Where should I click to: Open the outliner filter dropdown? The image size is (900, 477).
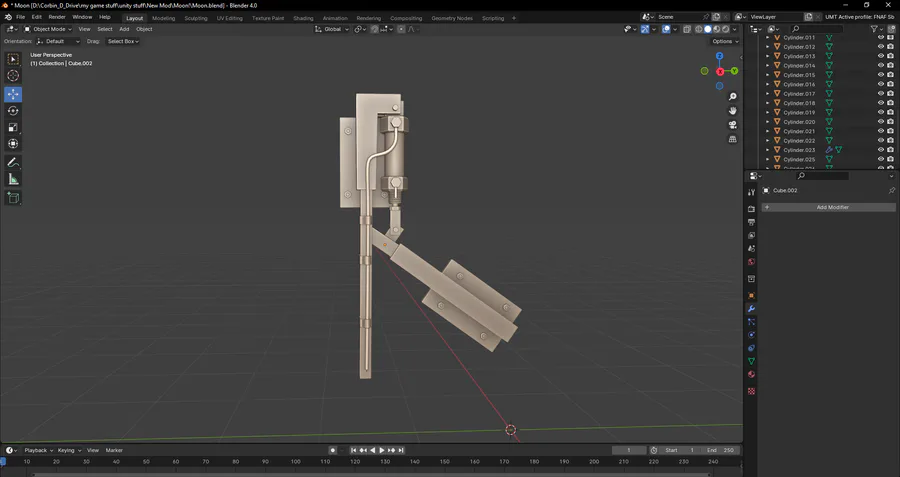coord(876,29)
